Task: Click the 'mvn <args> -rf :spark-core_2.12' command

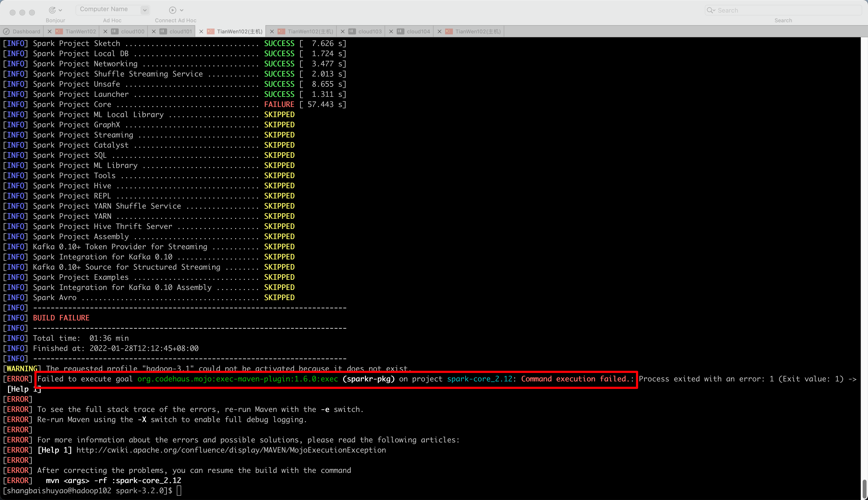Action: point(113,480)
